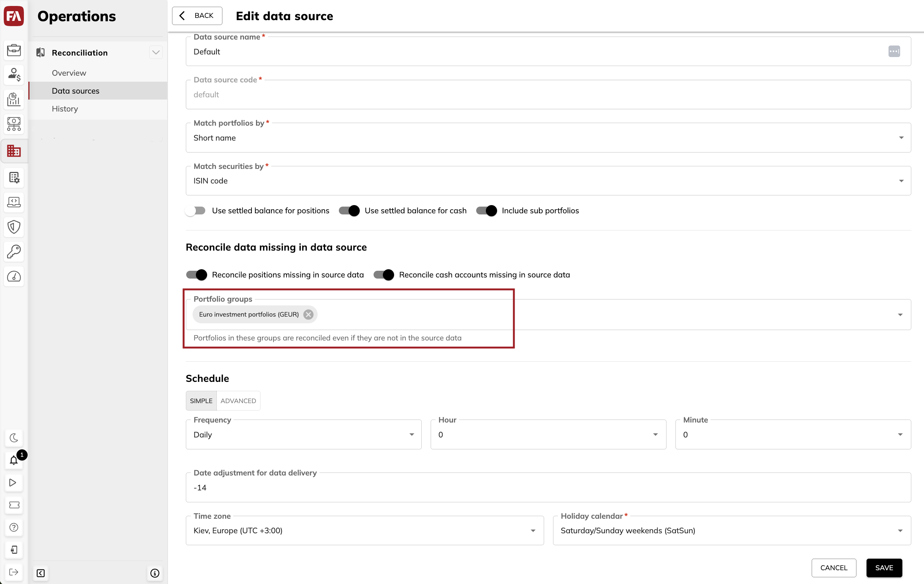This screenshot has width=924, height=584.
Task: Open the key access sidebar icon
Action: click(x=14, y=252)
